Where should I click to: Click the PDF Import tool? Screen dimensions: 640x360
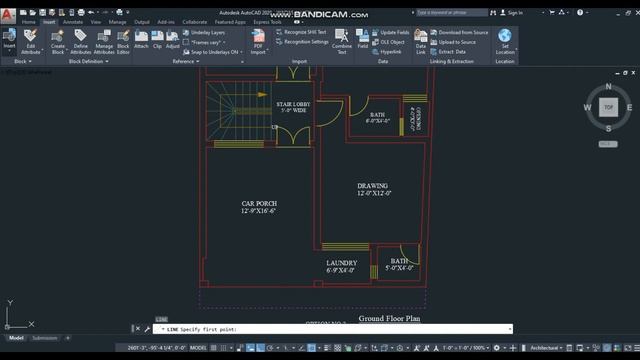point(258,42)
